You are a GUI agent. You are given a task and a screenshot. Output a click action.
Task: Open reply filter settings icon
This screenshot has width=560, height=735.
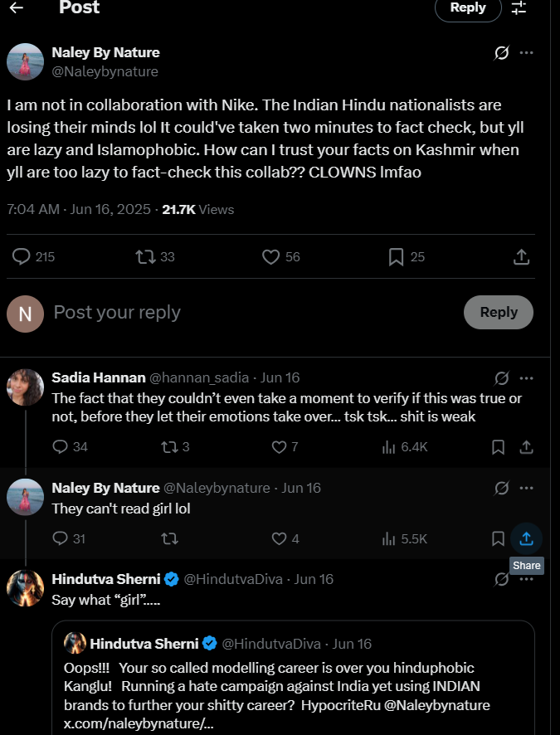click(519, 7)
